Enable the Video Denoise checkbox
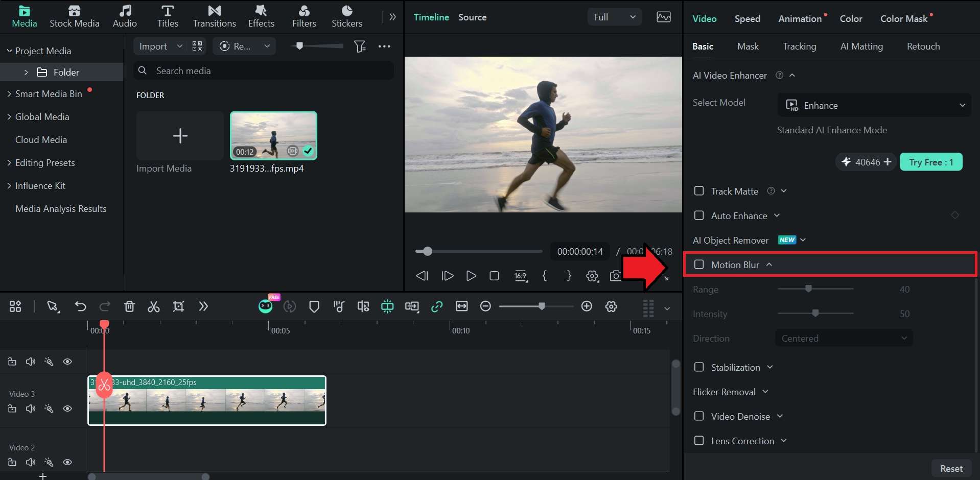This screenshot has width=980, height=480. coord(699,416)
